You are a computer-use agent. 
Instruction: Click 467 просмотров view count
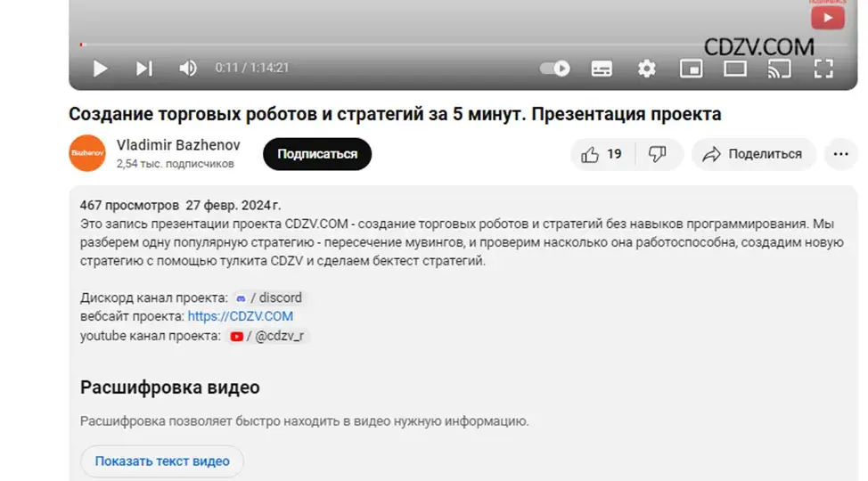(129, 206)
